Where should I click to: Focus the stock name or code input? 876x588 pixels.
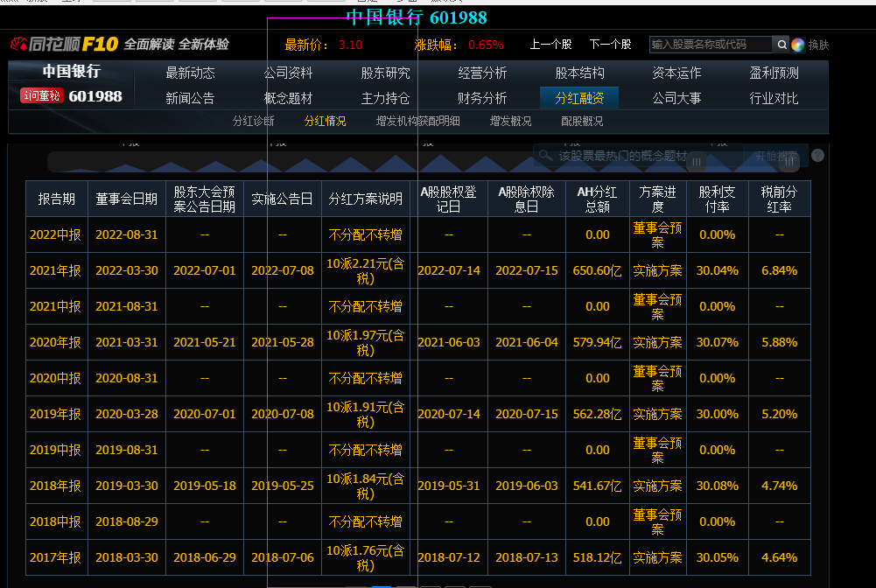711,45
